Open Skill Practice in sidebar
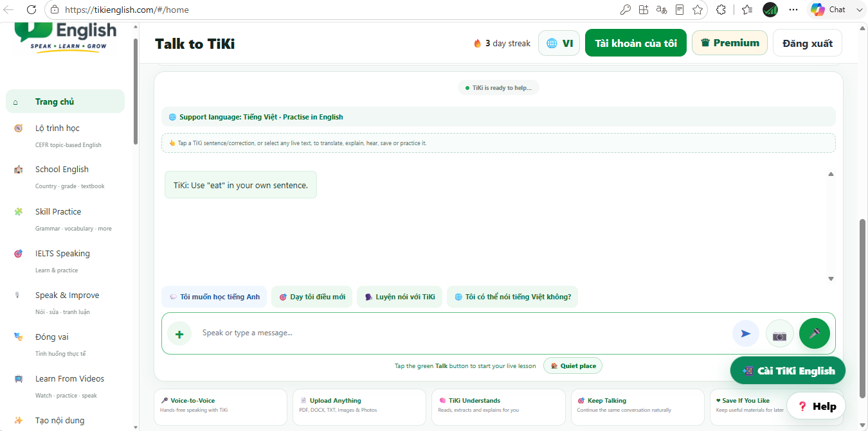868x431 pixels. 65,218
